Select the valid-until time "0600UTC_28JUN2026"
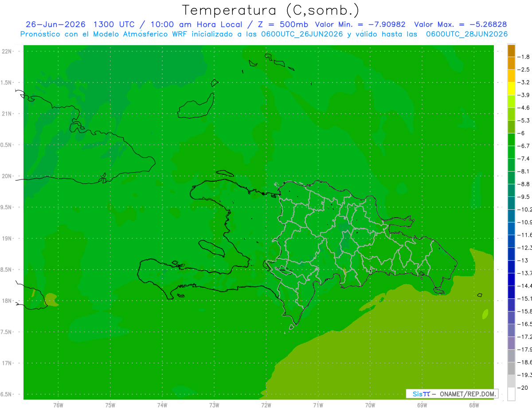The width and height of the screenshot is (532, 411). pyautogui.click(x=467, y=34)
